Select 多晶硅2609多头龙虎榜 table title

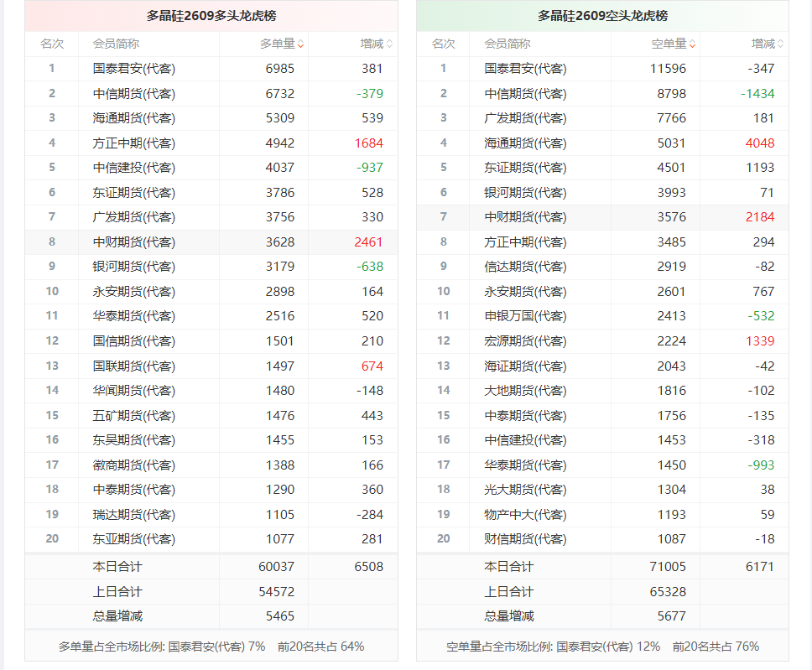(211, 16)
